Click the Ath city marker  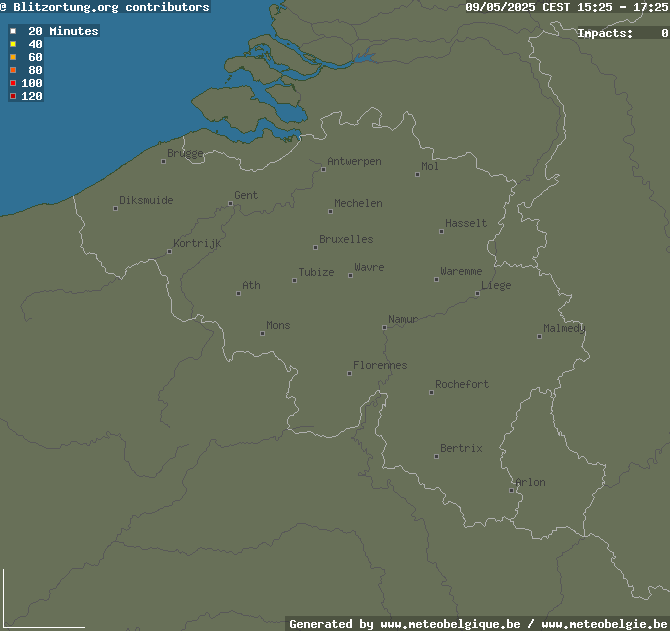(238, 293)
